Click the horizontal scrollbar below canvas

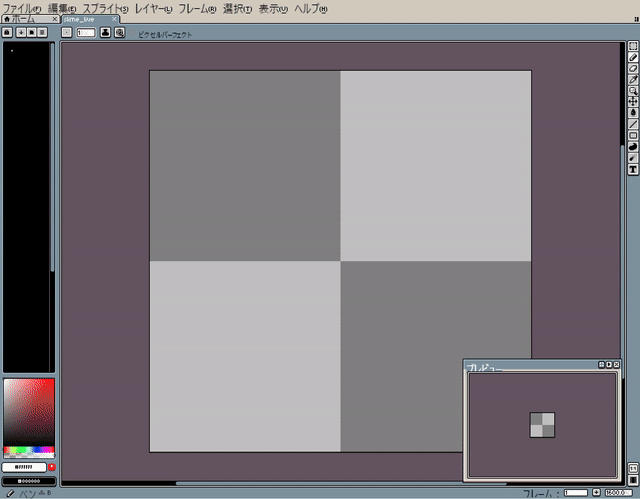tap(341, 483)
